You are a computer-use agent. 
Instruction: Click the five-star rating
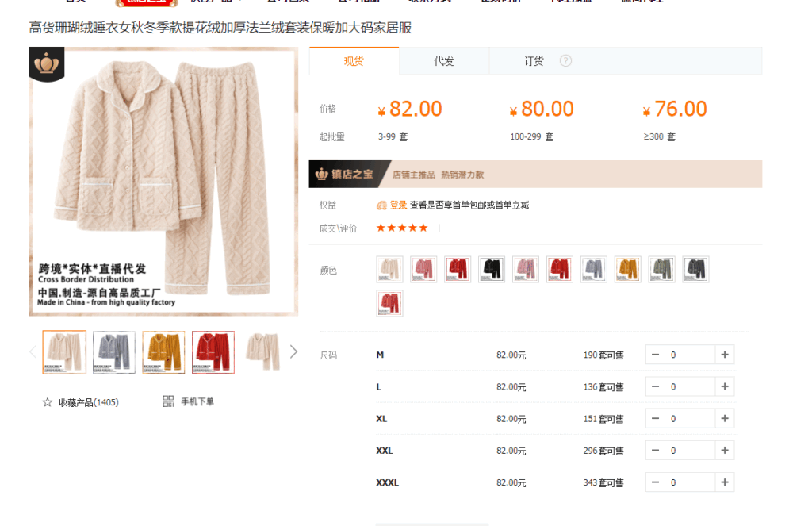[x=402, y=228]
